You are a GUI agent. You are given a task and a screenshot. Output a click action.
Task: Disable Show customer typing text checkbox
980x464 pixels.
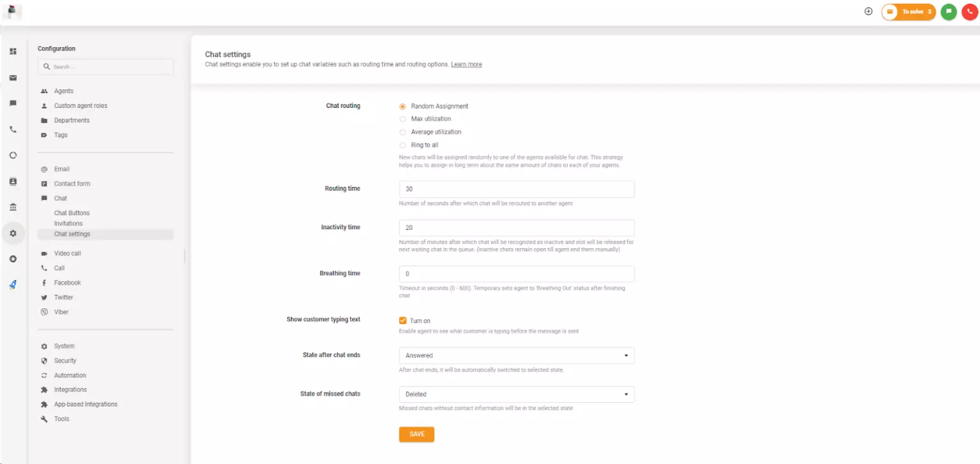point(403,320)
